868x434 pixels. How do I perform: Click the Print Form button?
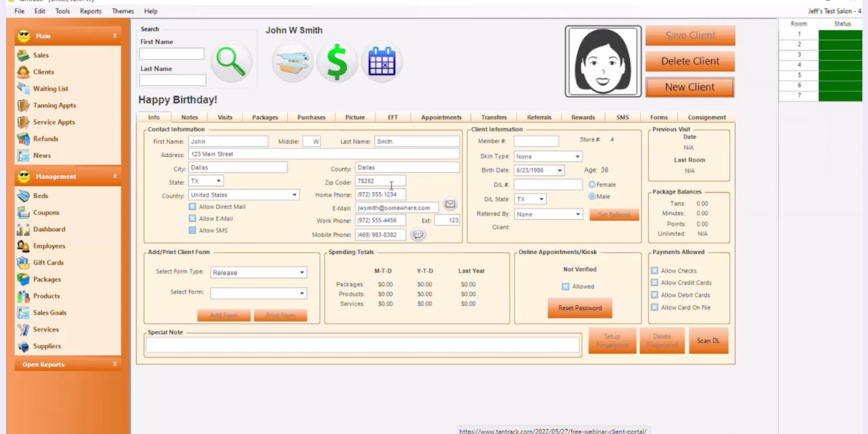280,316
